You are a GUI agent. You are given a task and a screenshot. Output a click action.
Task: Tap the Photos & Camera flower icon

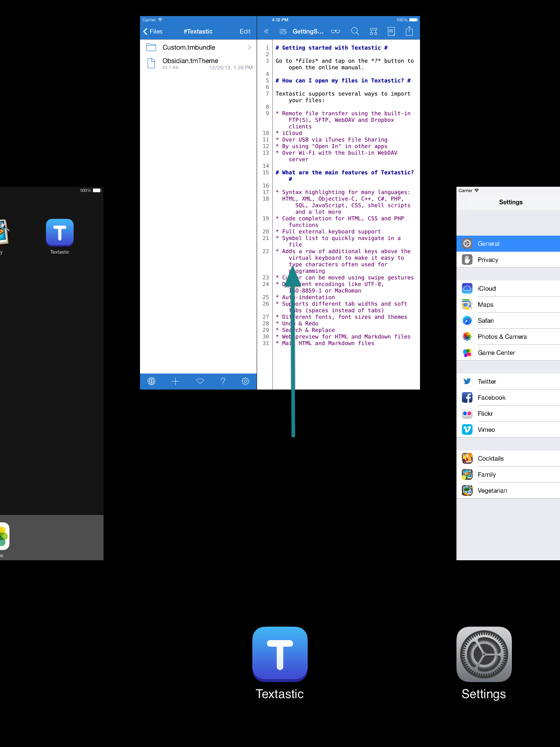click(x=467, y=337)
